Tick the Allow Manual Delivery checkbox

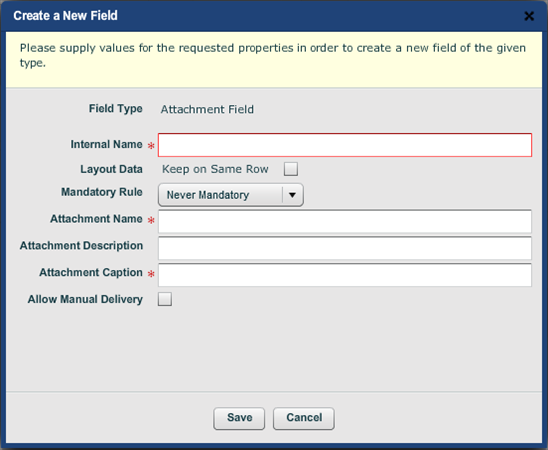click(165, 299)
